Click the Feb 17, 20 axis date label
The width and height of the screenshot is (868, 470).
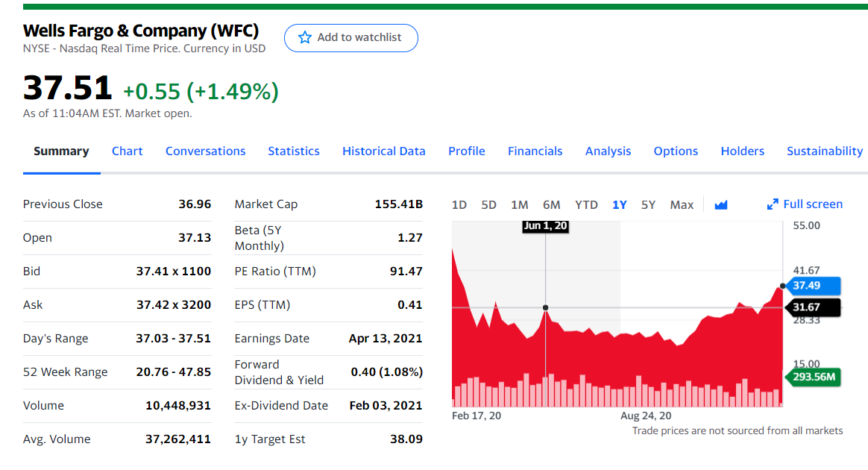[477, 416]
